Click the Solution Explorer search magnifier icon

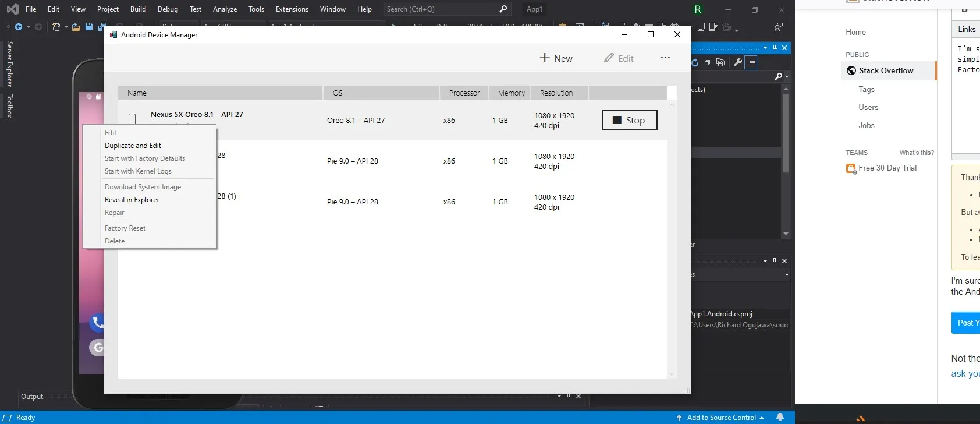click(x=779, y=76)
